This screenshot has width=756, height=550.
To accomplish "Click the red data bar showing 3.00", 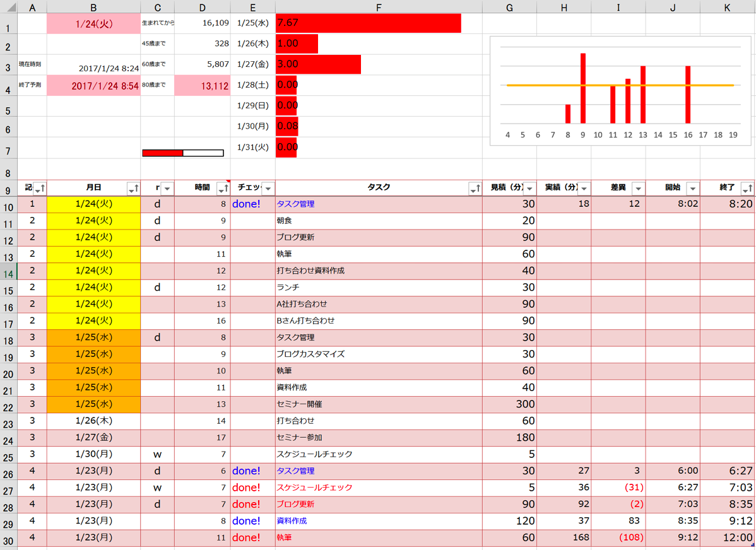I will [x=318, y=64].
